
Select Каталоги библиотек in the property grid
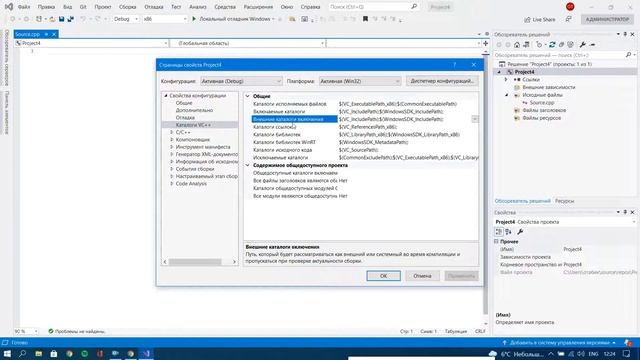point(277,135)
